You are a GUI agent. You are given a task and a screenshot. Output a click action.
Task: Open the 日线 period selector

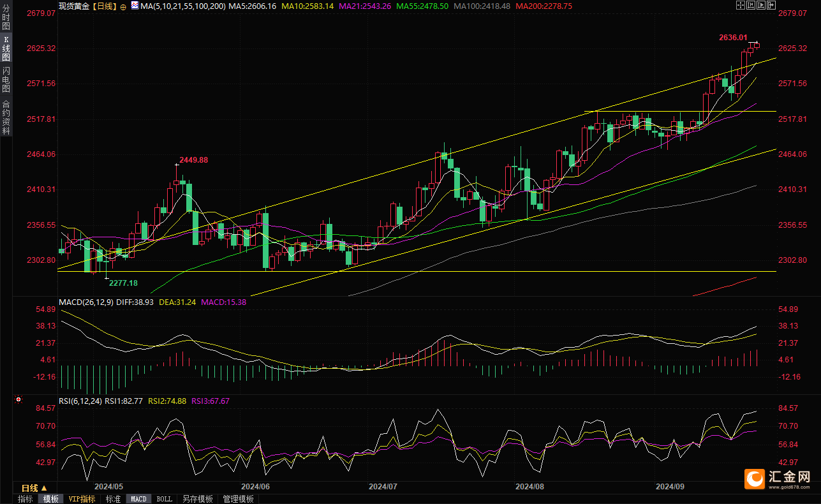coord(34,488)
